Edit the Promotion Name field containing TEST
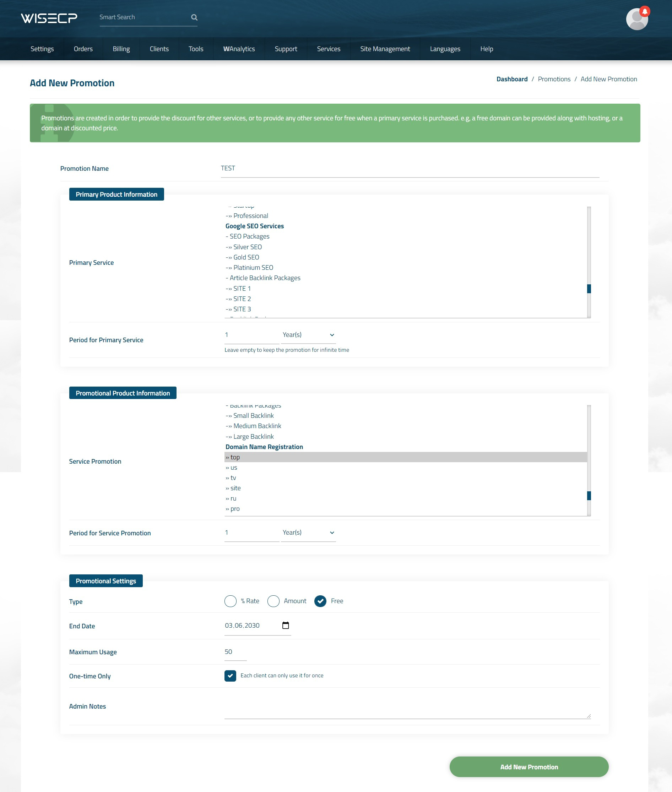The height and width of the screenshot is (792, 672). coord(410,168)
